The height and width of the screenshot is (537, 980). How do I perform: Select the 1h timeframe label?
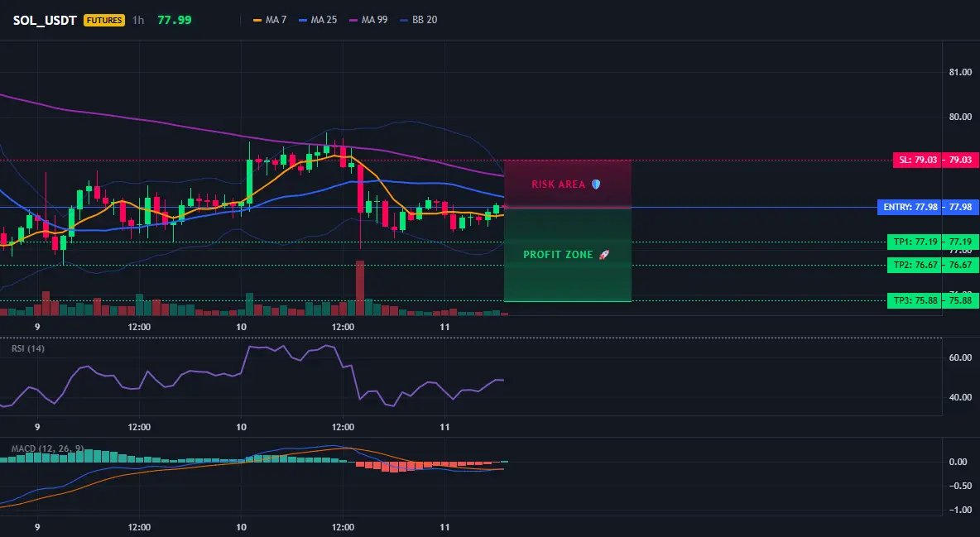click(x=138, y=20)
